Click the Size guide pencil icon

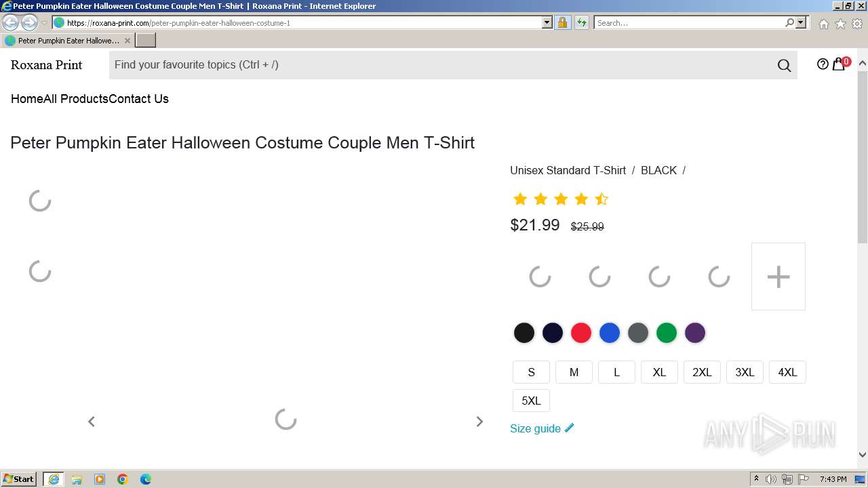tap(569, 428)
